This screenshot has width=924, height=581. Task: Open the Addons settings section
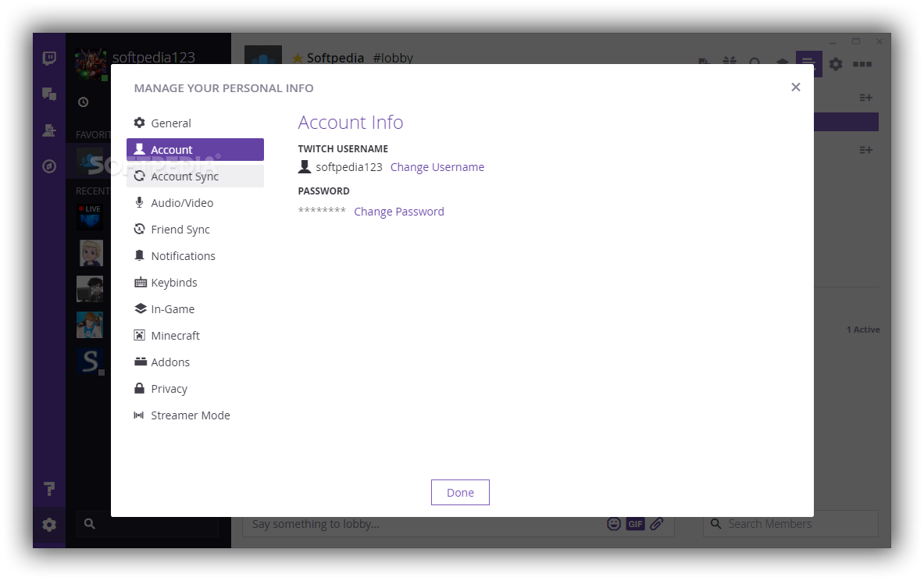(x=195, y=362)
